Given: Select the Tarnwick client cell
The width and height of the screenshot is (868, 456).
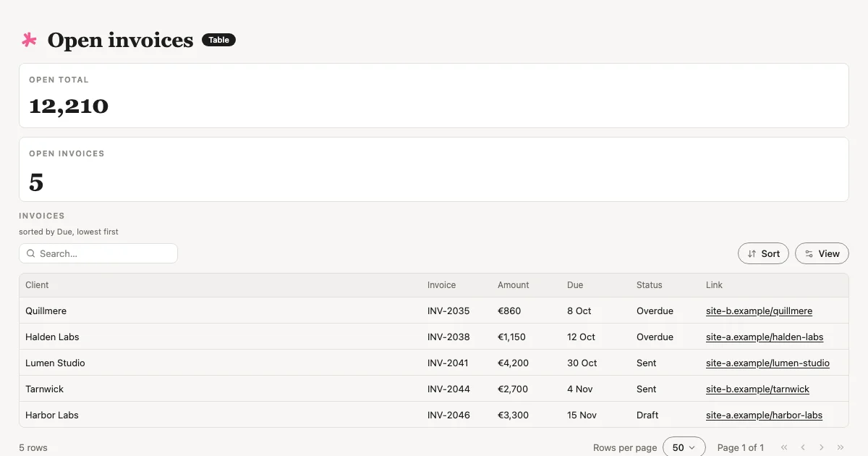Looking at the screenshot, I should (44, 389).
